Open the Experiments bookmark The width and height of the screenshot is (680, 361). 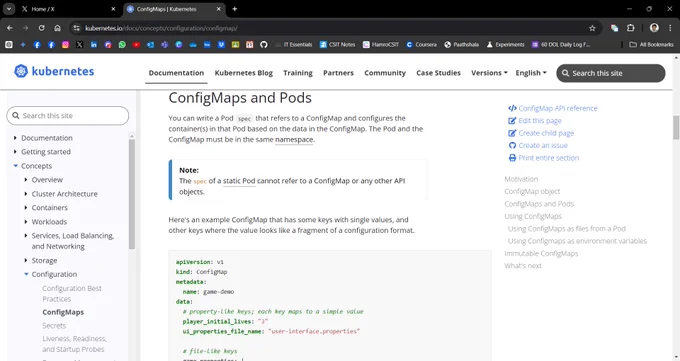tap(505, 45)
